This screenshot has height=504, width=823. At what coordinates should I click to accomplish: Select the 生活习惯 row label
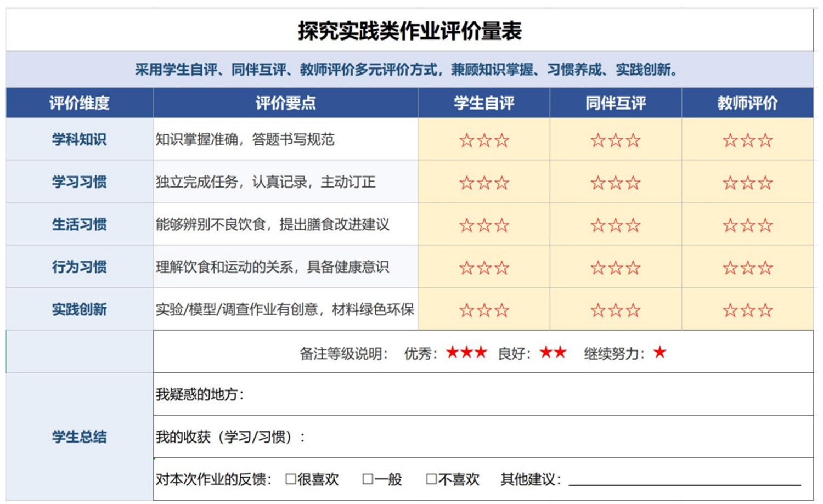pyautogui.click(x=80, y=224)
